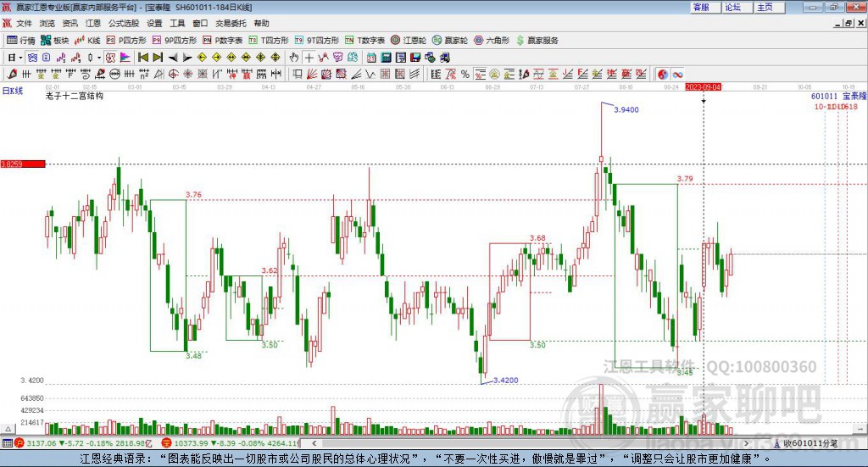The image size is (868, 467).
Task: Click scroll-left arrow on bottom scrollbar
Action: pos(314,443)
